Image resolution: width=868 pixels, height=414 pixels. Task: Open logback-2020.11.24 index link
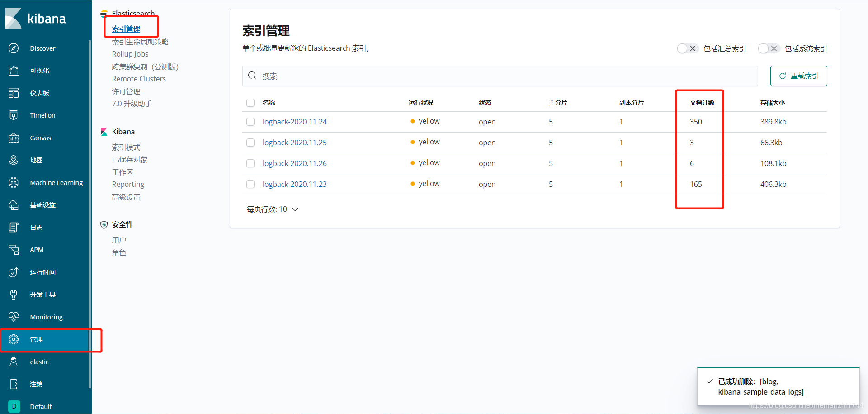295,122
